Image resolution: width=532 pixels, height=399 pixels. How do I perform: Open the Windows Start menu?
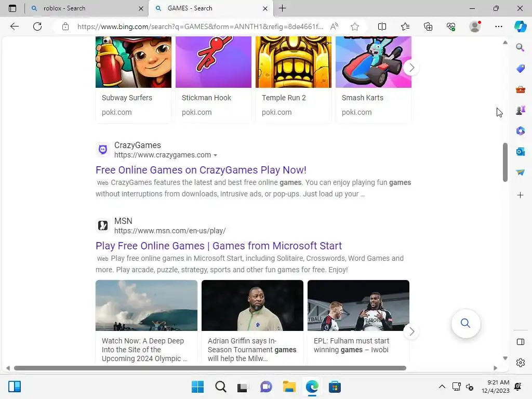(x=197, y=387)
